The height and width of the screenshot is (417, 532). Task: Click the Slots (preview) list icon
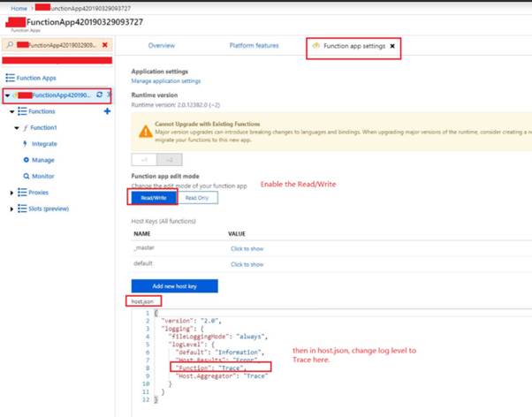pos(22,208)
